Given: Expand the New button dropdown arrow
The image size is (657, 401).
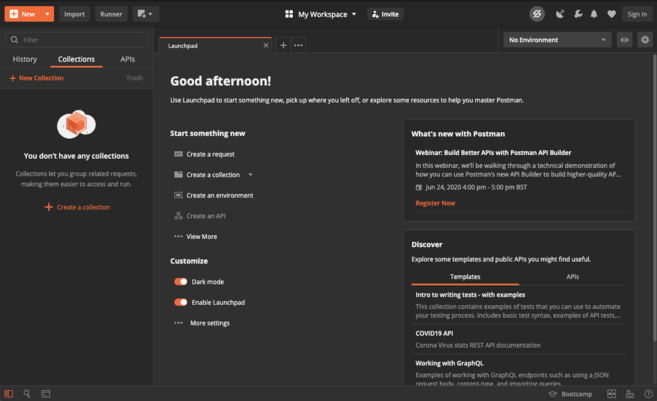Looking at the screenshot, I should [x=47, y=14].
